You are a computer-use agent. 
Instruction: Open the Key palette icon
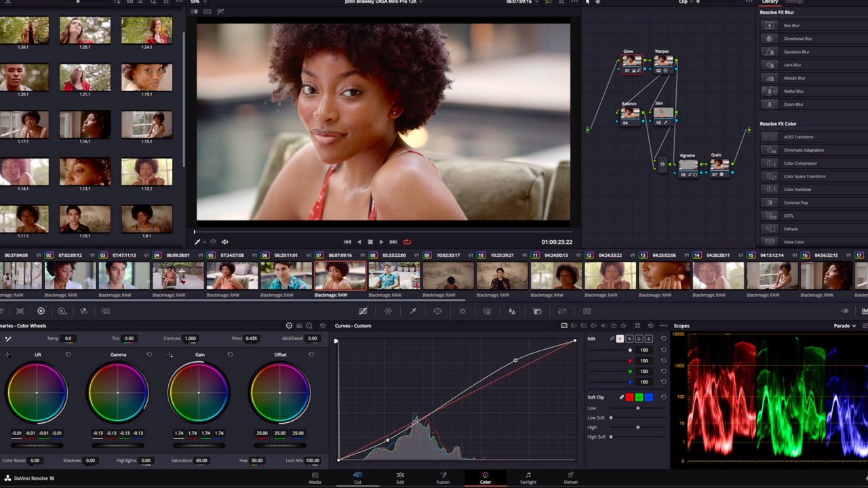click(537, 311)
